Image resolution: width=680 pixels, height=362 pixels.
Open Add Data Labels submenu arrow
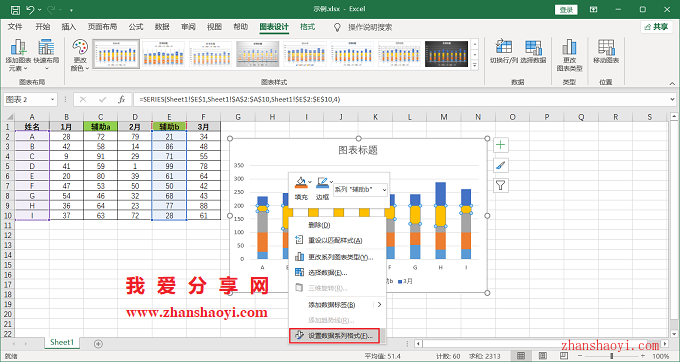pos(379,305)
